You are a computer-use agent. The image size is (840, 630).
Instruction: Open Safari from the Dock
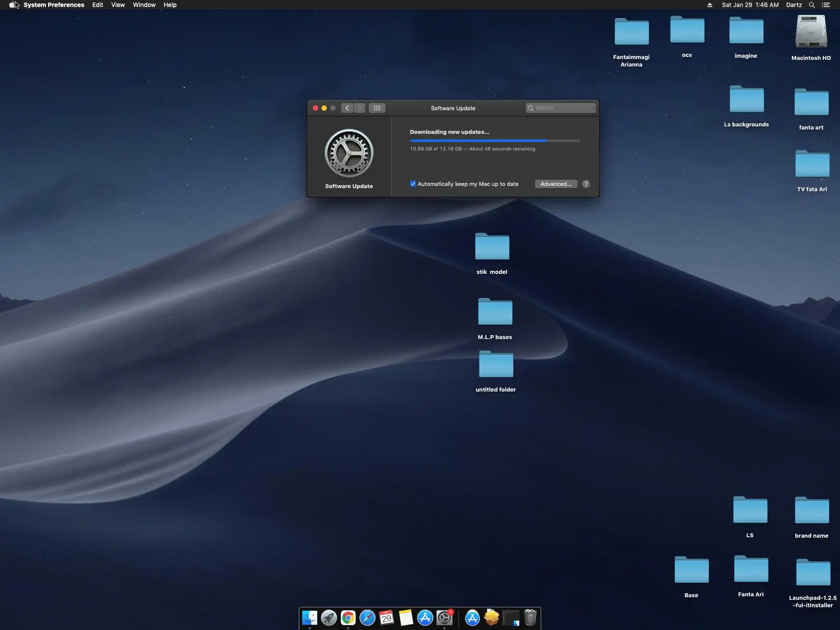[367, 618]
